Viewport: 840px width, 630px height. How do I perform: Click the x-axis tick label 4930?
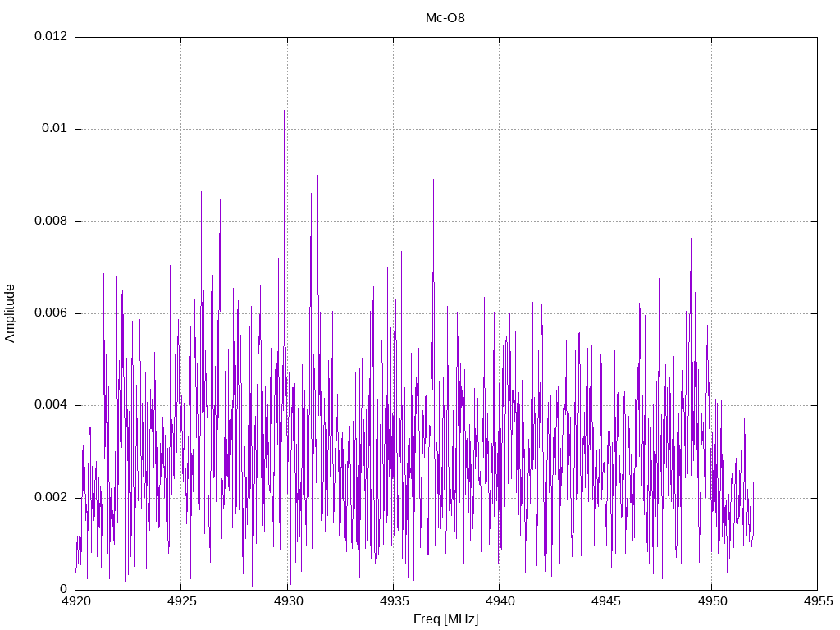click(x=288, y=601)
